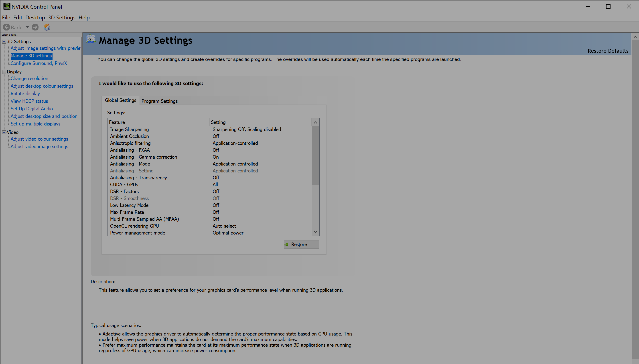This screenshot has width=639, height=364.
Task: Open Configure Surround, PhysX
Action: (39, 63)
